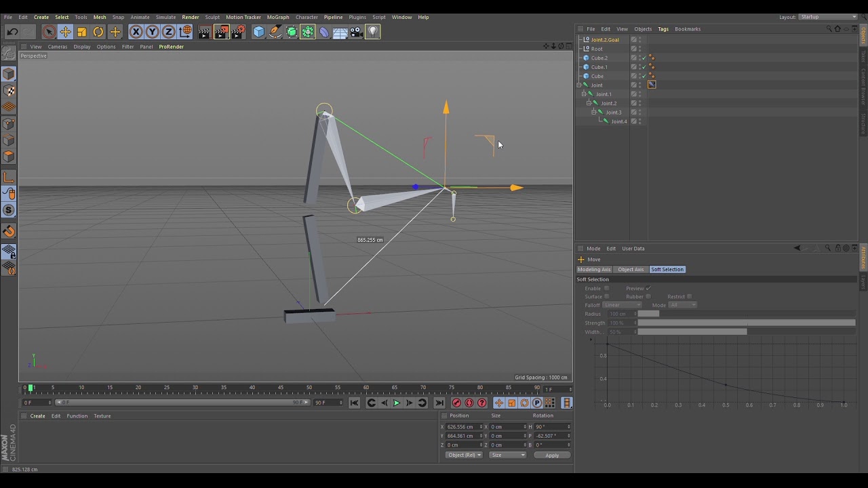Open the spline Pen tool
This screenshot has height=488, width=868.
click(x=275, y=32)
